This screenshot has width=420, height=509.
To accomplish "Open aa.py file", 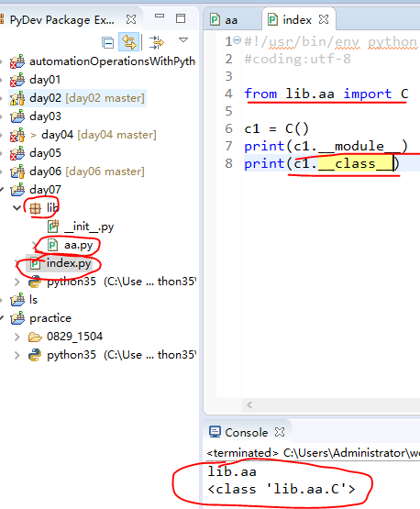I will point(78,245).
